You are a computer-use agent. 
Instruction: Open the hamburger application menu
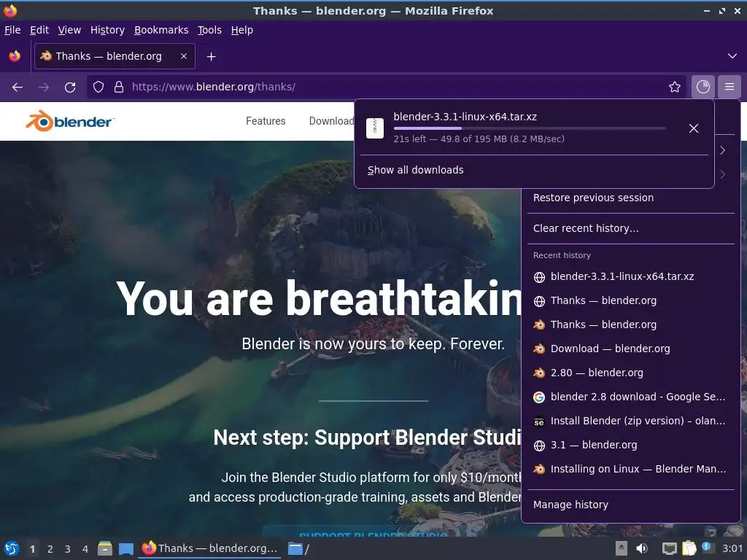point(729,87)
